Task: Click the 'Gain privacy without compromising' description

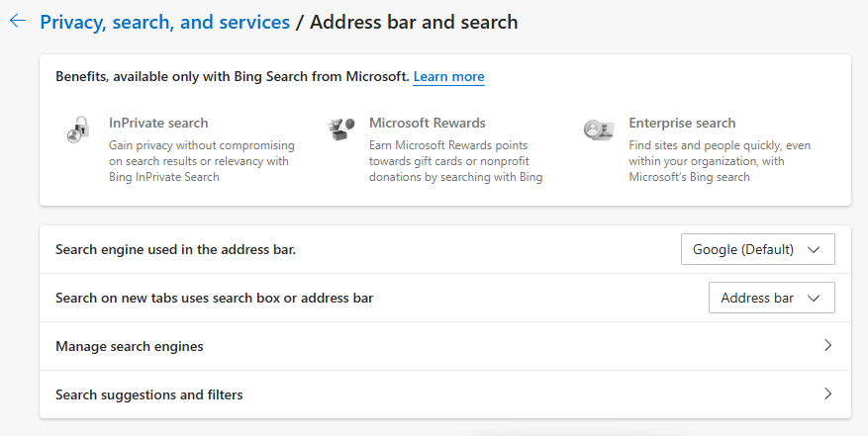Action: click(x=202, y=161)
